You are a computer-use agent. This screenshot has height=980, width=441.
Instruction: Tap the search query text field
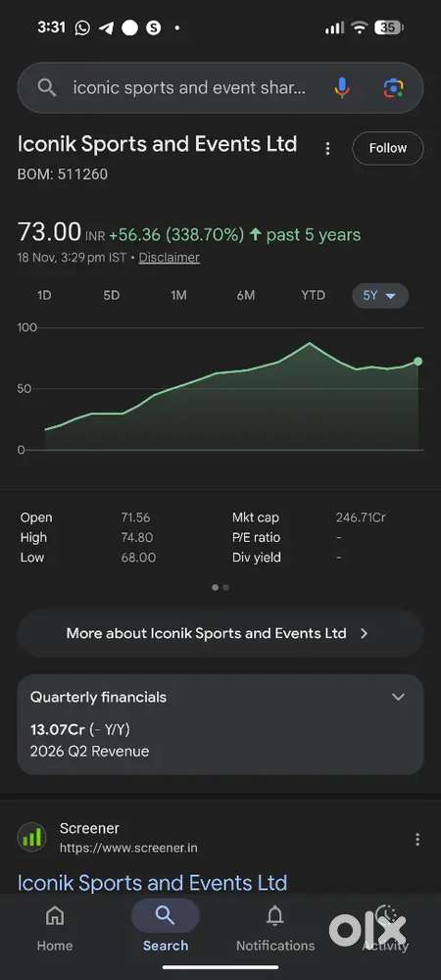[x=189, y=88]
